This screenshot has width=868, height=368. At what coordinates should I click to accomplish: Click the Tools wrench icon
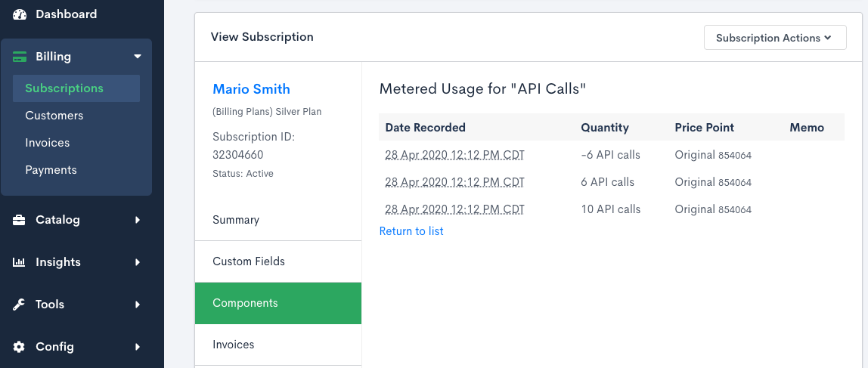point(20,305)
